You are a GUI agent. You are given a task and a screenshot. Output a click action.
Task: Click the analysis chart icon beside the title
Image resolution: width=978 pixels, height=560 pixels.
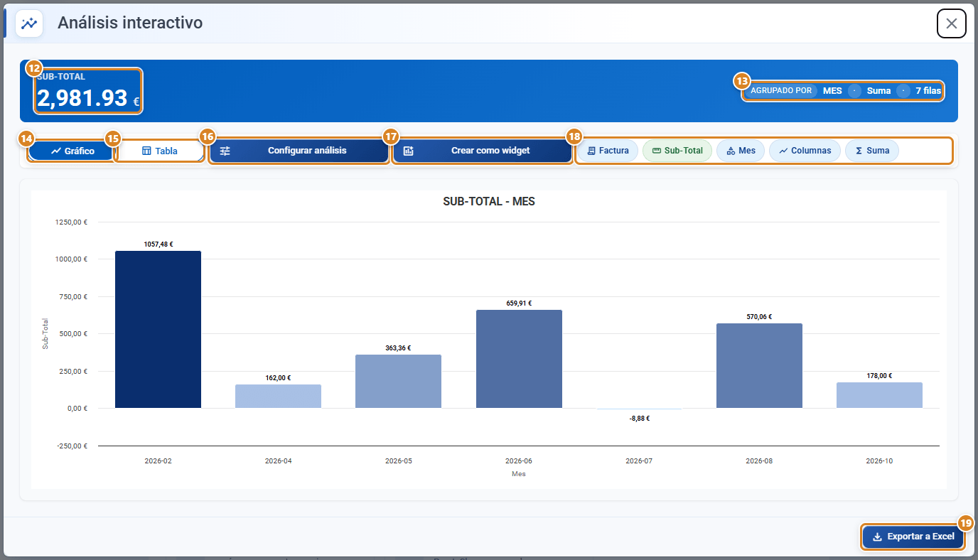(29, 23)
